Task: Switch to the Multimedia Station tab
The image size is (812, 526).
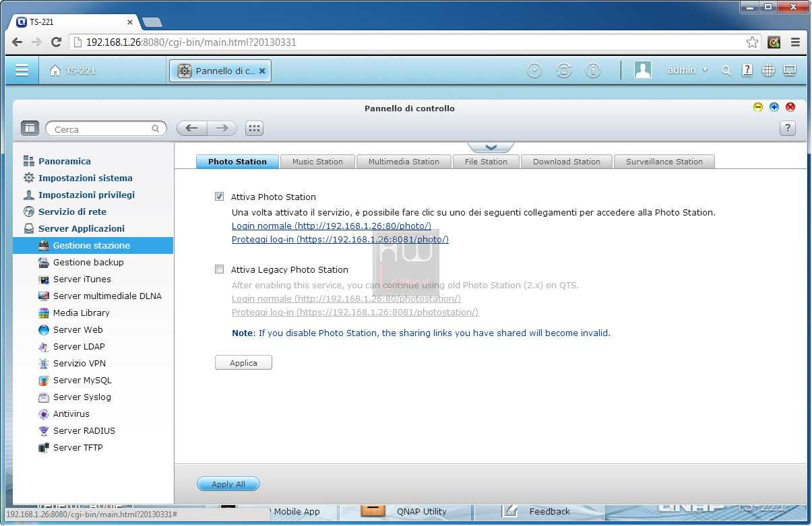Action: (404, 162)
